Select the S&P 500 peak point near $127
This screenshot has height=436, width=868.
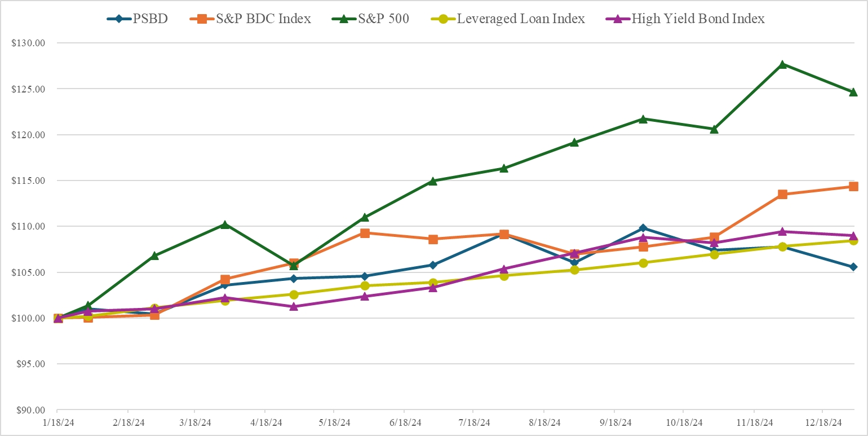pyautogui.click(x=782, y=64)
